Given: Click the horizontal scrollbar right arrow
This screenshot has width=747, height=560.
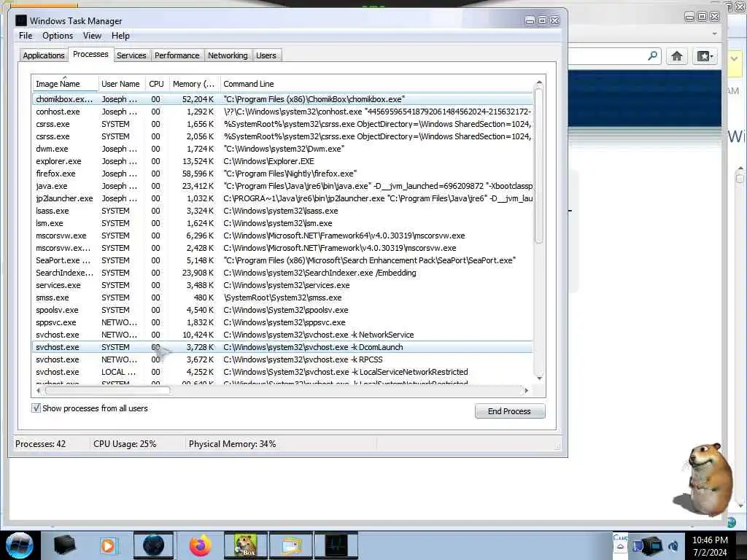Looking at the screenshot, I should [x=527, y=391].
